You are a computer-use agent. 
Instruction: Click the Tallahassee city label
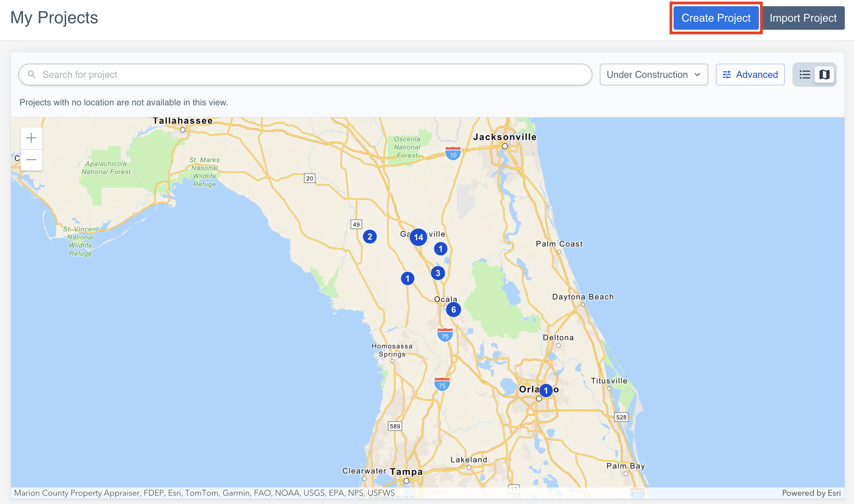(183, 120)
